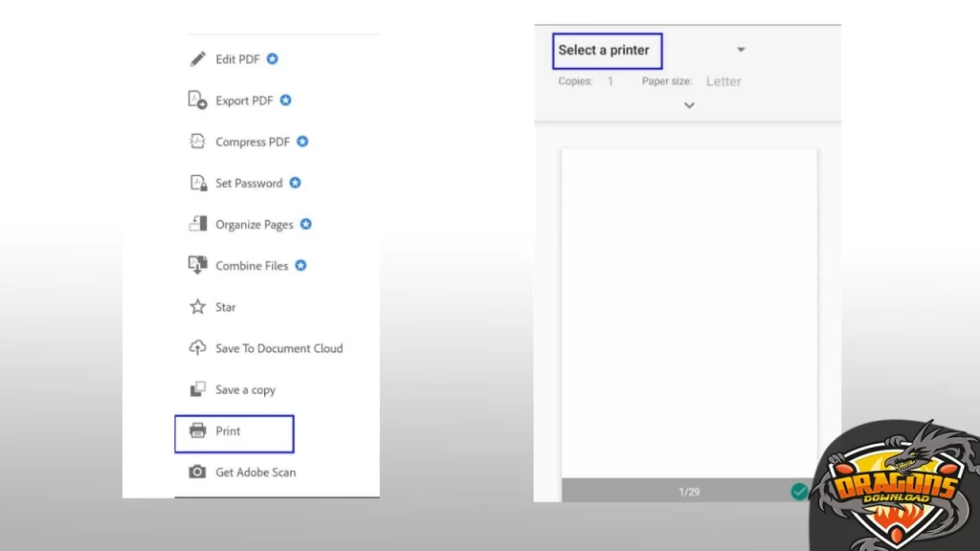Open the Paper size Letter selector
The width and height of the screenshot is (980, 551).
[724, 81]
